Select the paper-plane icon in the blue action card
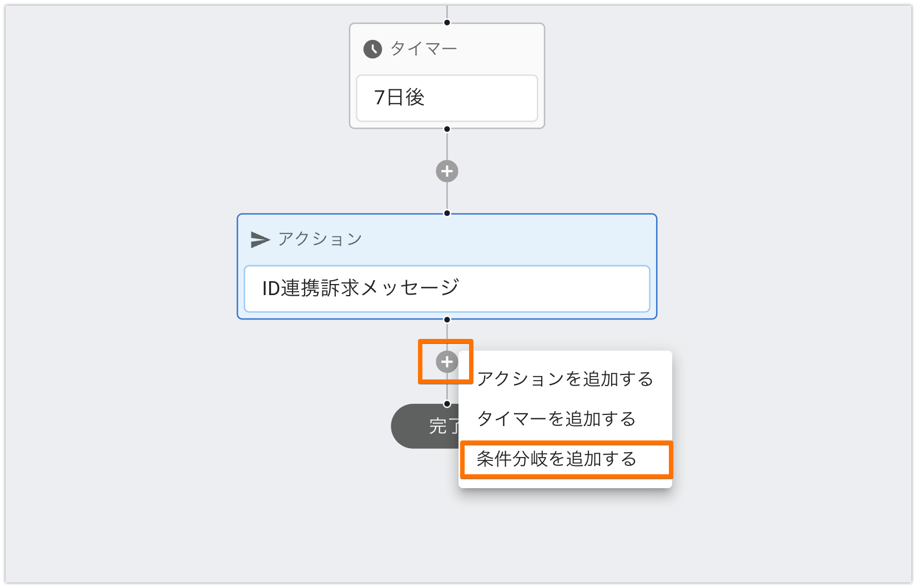The image size is (917, 588). click(x=259, y=239)
